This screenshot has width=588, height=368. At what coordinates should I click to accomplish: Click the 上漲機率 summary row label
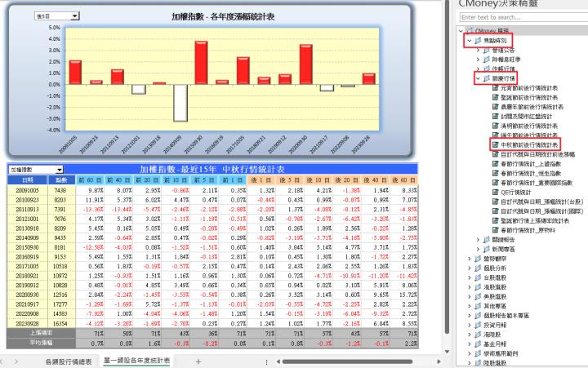click(42, 333)
